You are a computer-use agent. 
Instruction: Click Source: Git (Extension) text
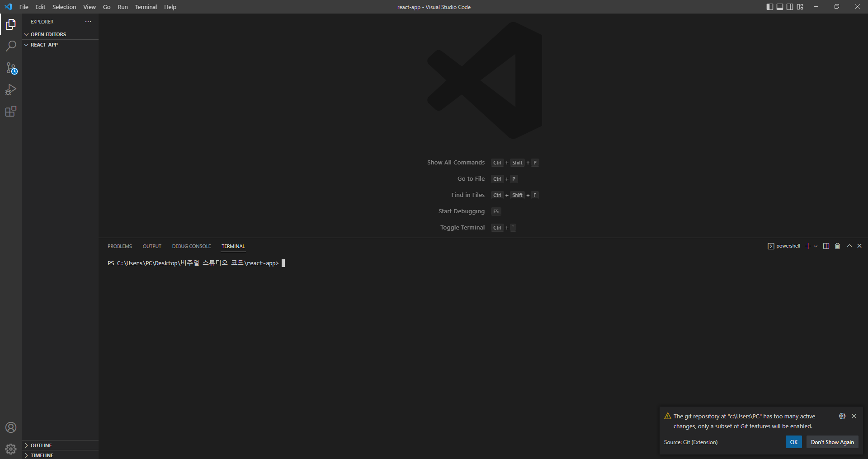(691, 442)
